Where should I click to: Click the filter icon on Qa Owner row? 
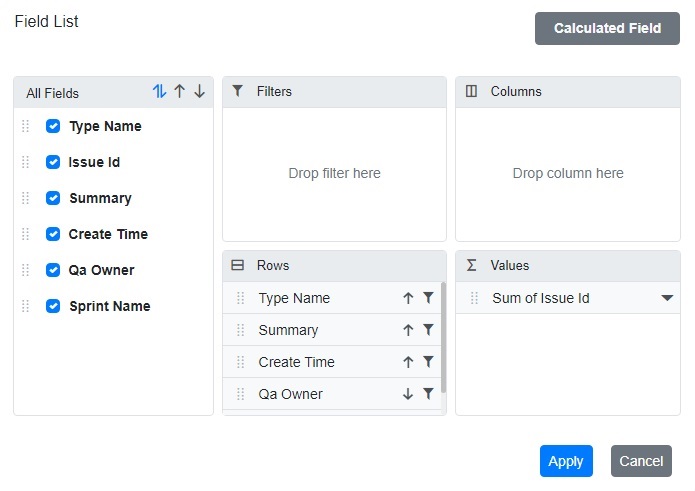pos(428,394)
